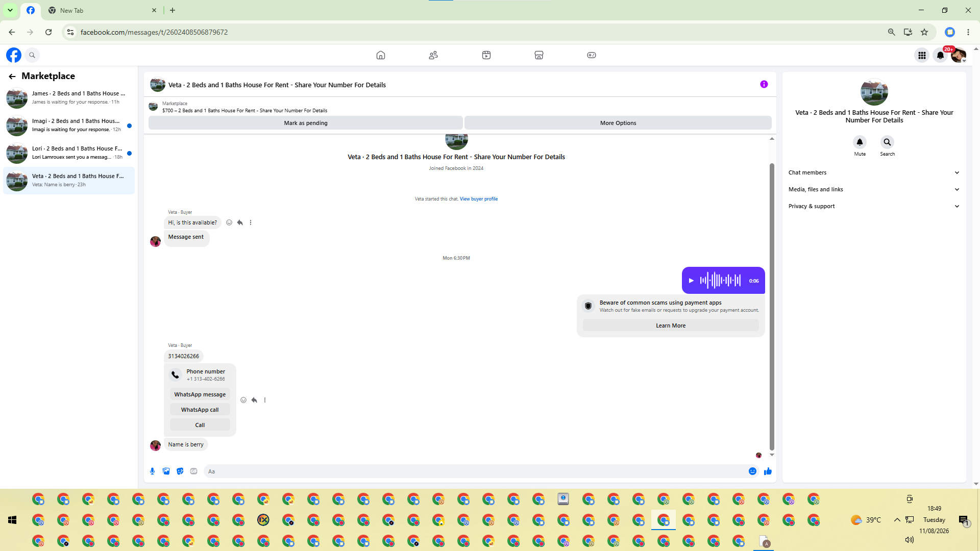Open more options for 'Hi, is this available?'
This screenshot has width=980, height=551.
pyautogui.click(x=251, y=222)
